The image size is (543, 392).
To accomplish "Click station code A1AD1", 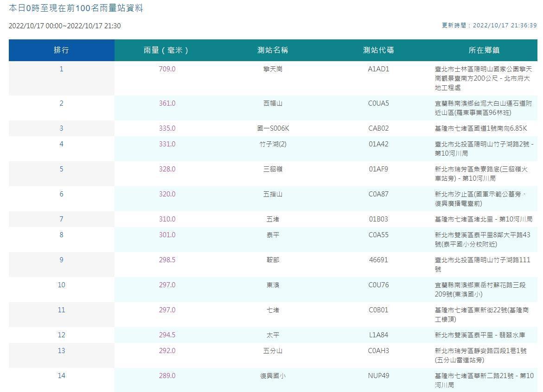I will click(x=378, y=69).
